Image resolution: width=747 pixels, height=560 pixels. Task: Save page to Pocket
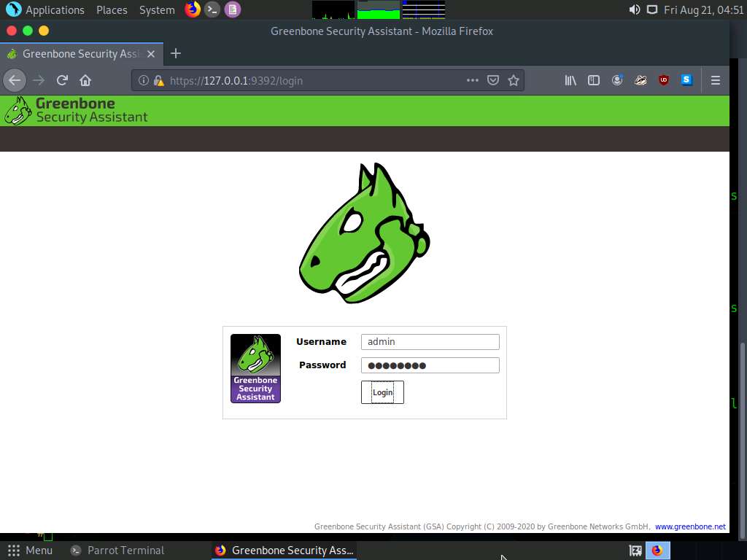(x=493, y=80)
